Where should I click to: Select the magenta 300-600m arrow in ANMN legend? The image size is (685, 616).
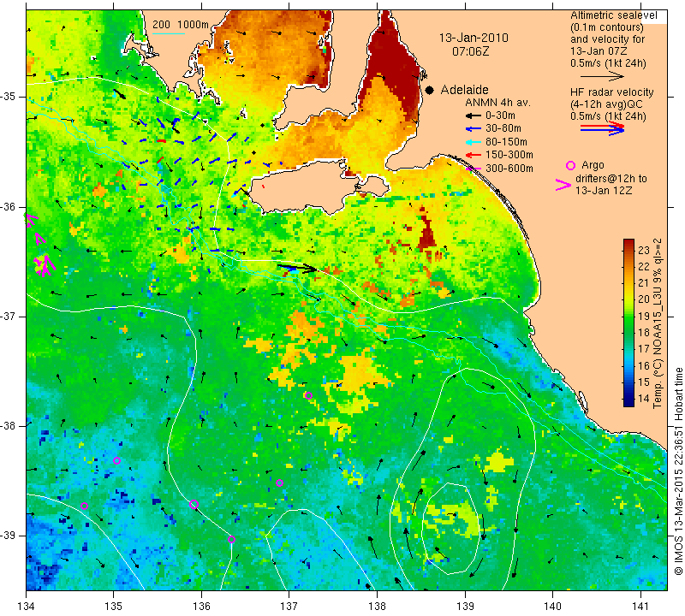tap(473, 168)
